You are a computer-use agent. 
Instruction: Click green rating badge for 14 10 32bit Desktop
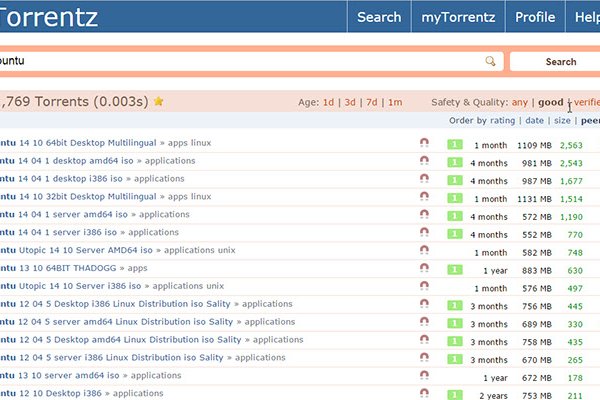coord(454,198)
